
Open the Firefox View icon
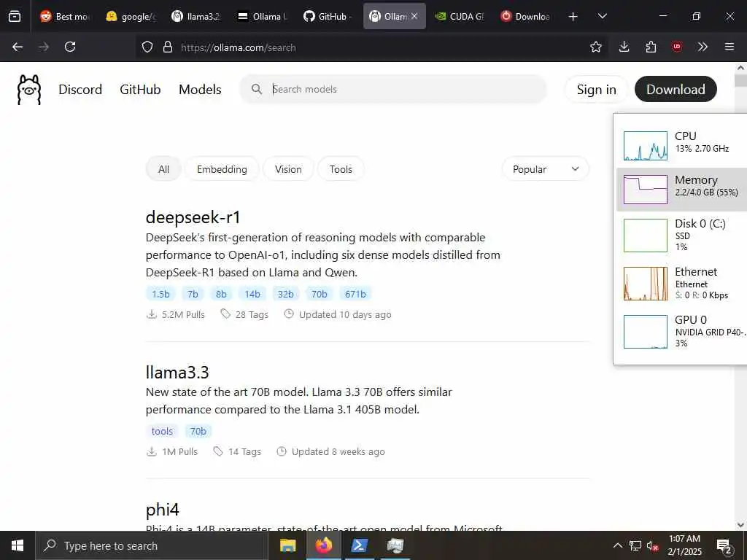pyautogui.click(x=15, y=16)
